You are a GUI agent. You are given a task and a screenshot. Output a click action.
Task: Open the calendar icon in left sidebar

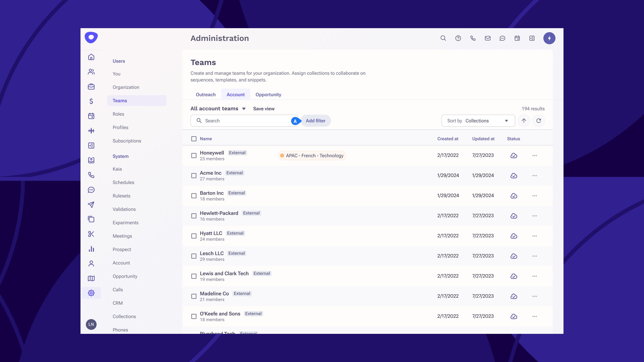coord(91,116)
